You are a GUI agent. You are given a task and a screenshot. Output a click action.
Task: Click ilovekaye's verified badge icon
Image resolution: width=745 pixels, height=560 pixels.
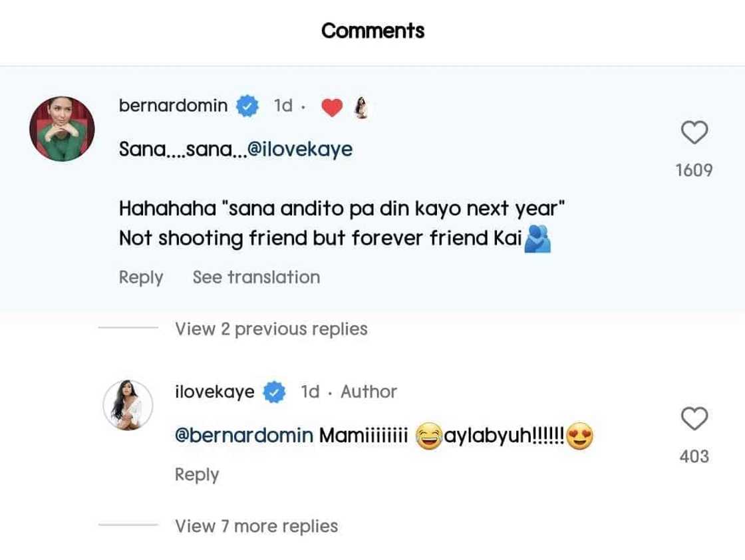[x=275, y=392]
